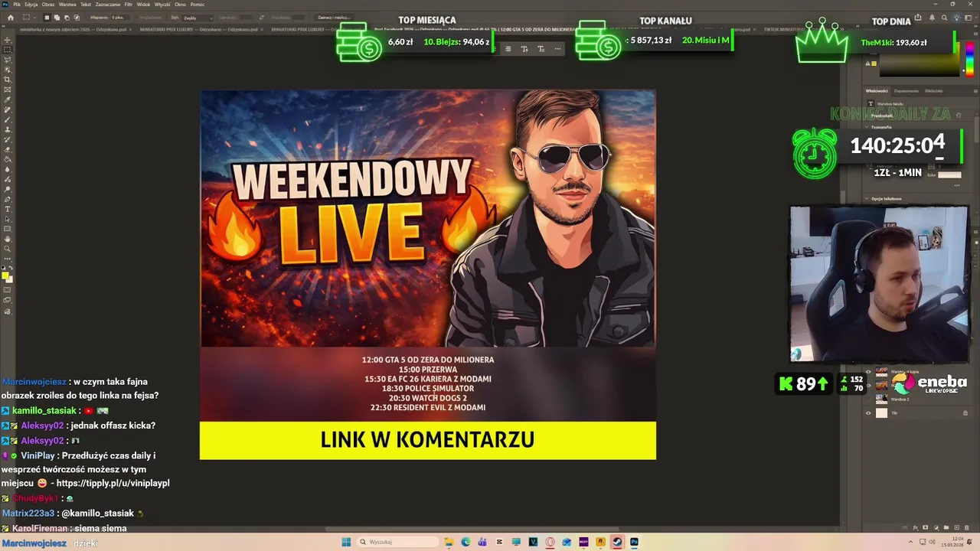
Task: Click the Home icon in options bar
Action: 11,18
